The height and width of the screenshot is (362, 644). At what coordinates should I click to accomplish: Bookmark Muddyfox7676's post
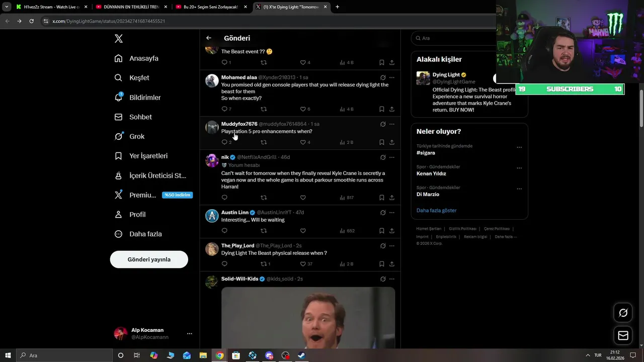pyautogui.click(x=382, y=142)
